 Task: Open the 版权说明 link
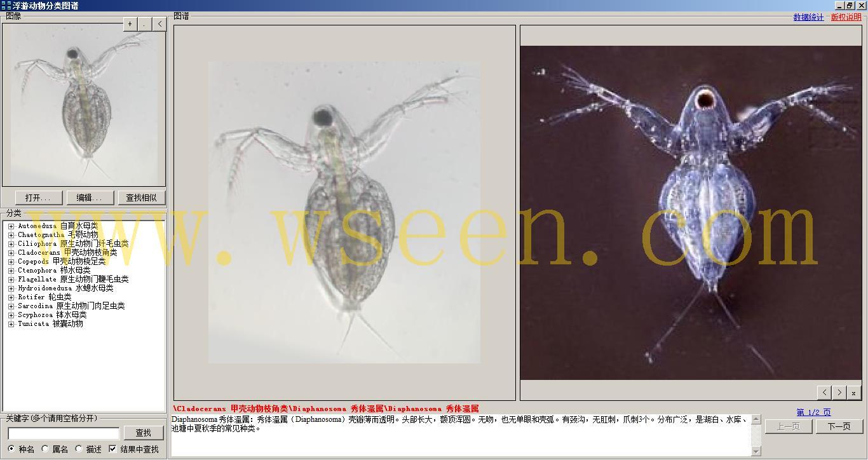coord(846,17)
